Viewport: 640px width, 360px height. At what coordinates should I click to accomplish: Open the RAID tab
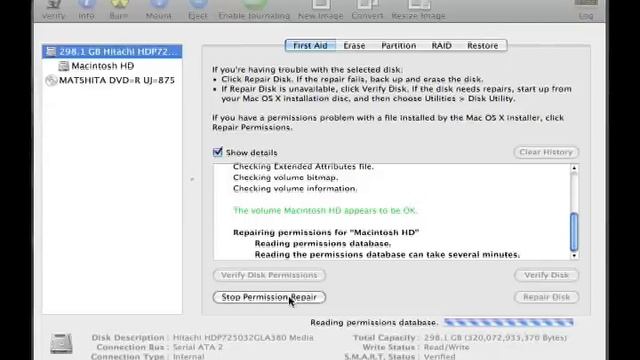[x=442, y=45]
